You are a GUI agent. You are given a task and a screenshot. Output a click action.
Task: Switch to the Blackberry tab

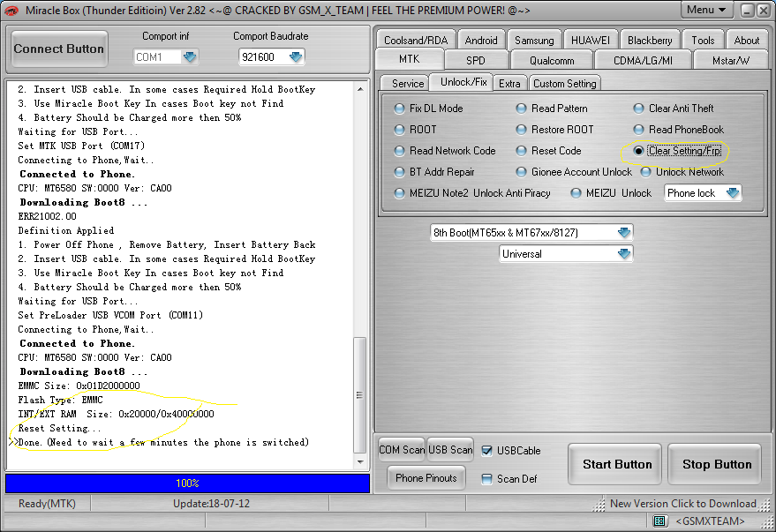pyautogui.click(x=650, y=40)
